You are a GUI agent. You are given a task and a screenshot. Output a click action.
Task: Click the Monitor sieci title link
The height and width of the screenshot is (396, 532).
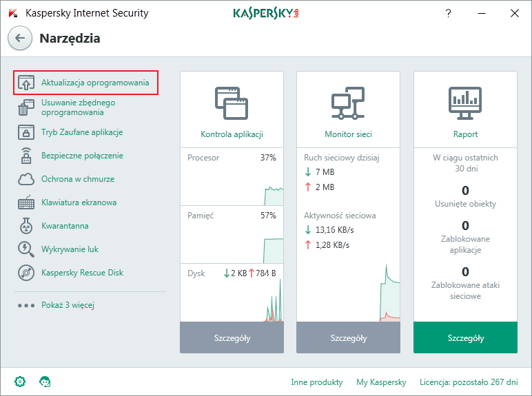coord(348,134)
